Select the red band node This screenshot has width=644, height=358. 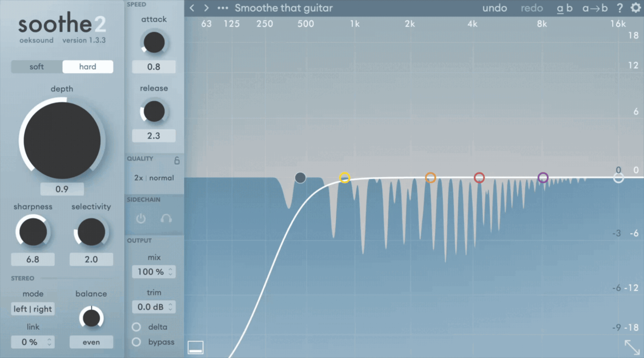click(479, 177)
